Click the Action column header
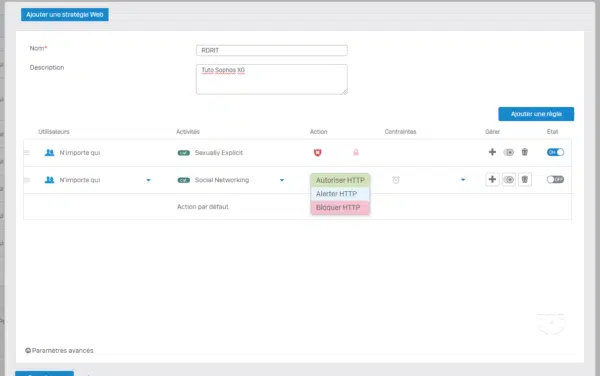 318,132
